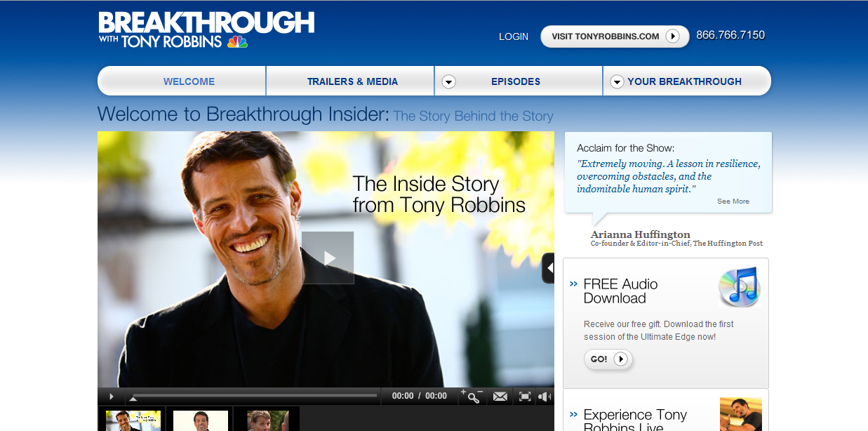Select the third video thumbnail below the player
The width and height of the screenshot is (868, 431).
click(x=268, y=420)
